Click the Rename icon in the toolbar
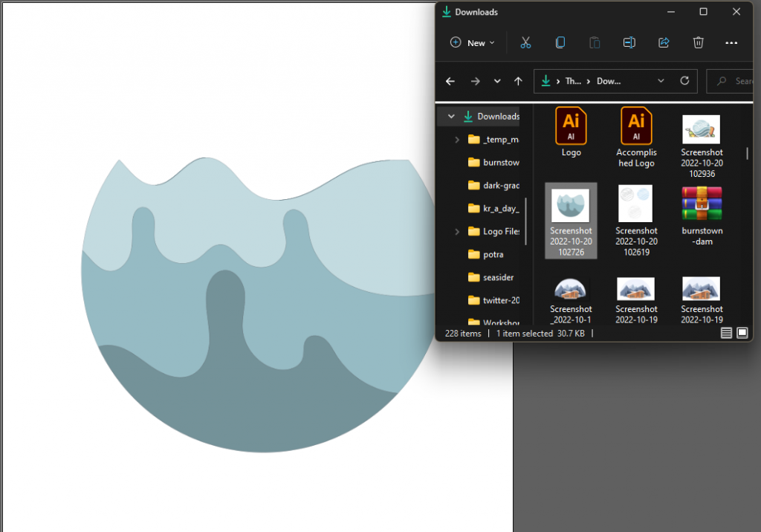 pyautogui.click(x=629, y=42)
